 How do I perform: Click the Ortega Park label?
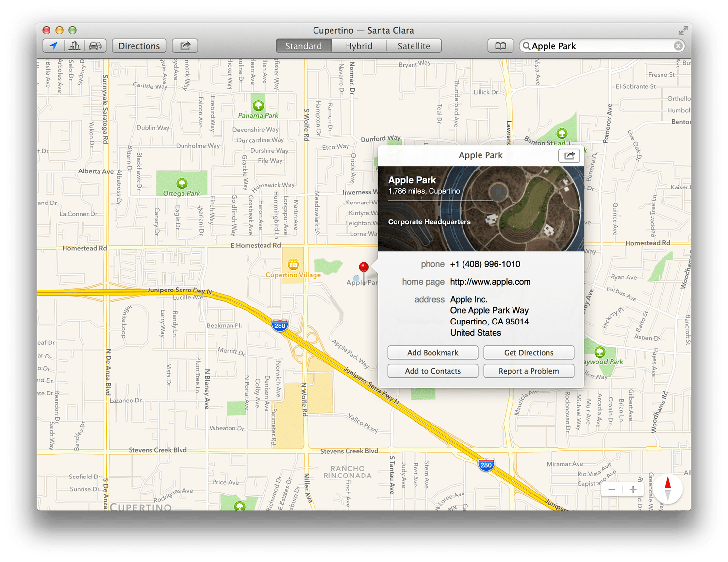[x=182, y=193]
